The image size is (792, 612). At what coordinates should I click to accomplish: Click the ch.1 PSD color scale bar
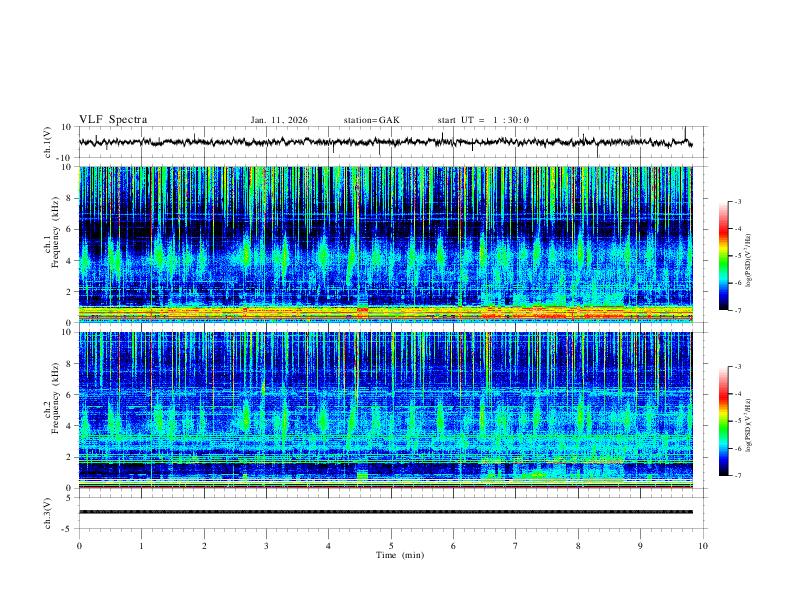723,256
